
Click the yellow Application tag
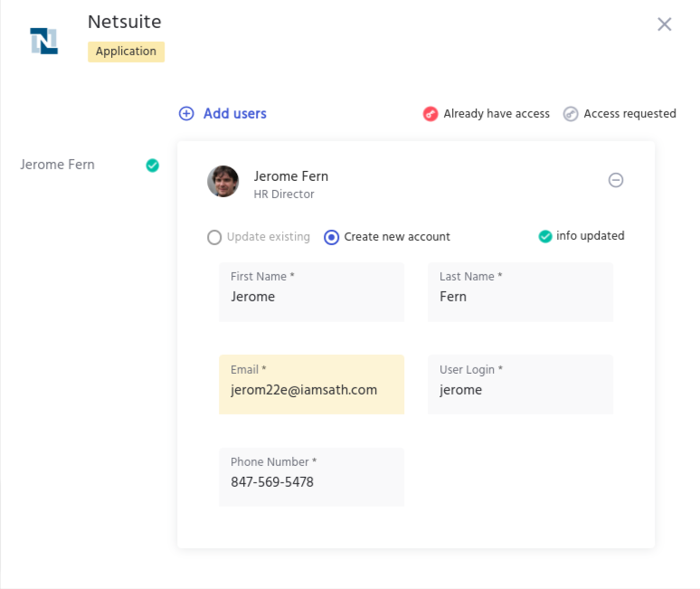coord(126,52)
